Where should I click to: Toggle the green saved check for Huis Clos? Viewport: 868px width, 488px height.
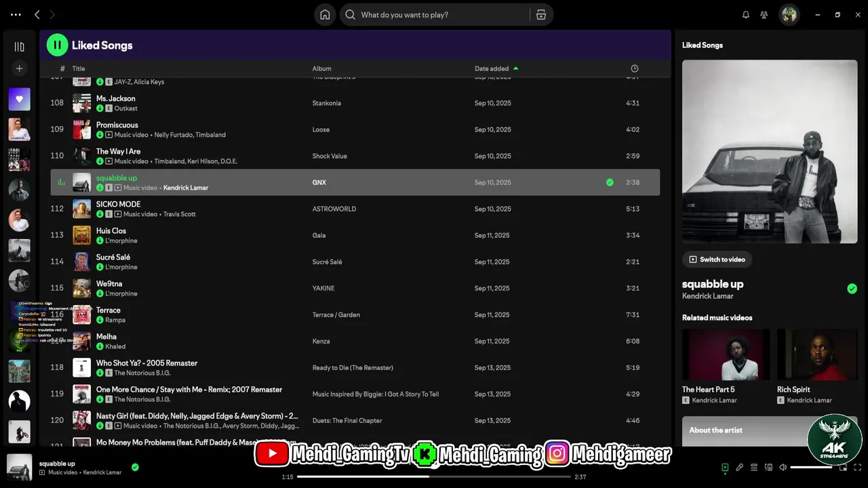pos(100,241)
